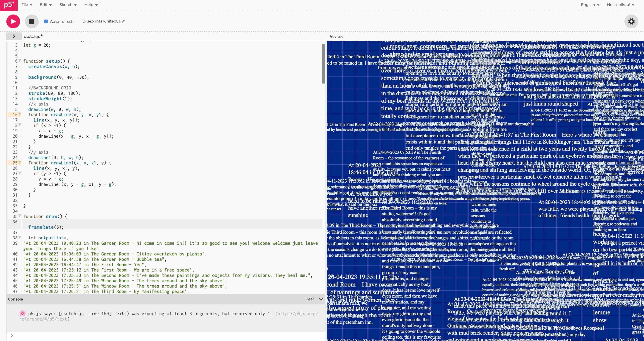This screenshot has height=341, width=644.
Task: Open the settings gear
Action: (631, 21)
